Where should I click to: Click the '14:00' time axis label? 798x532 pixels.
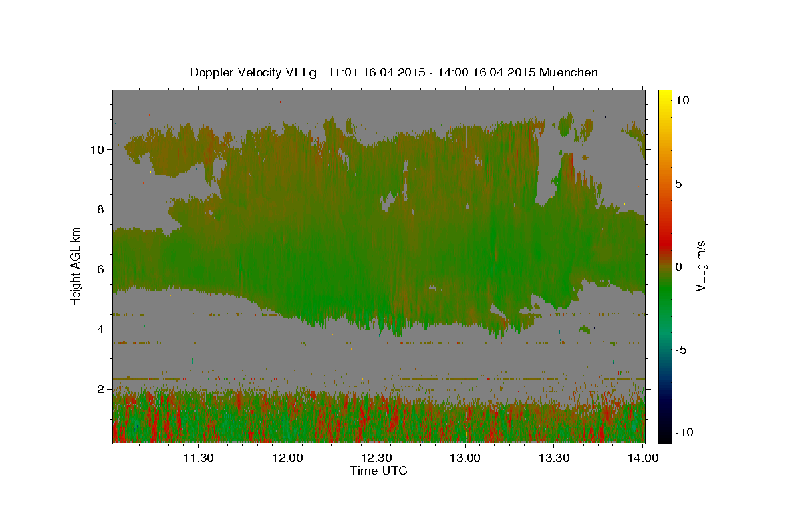[x=643, y=458]
